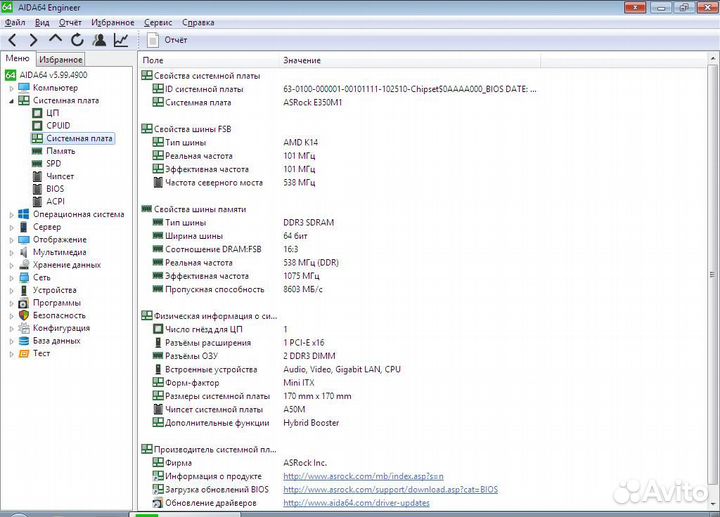Select the Тип шины AMD K14 row

(x=235, y=142)
